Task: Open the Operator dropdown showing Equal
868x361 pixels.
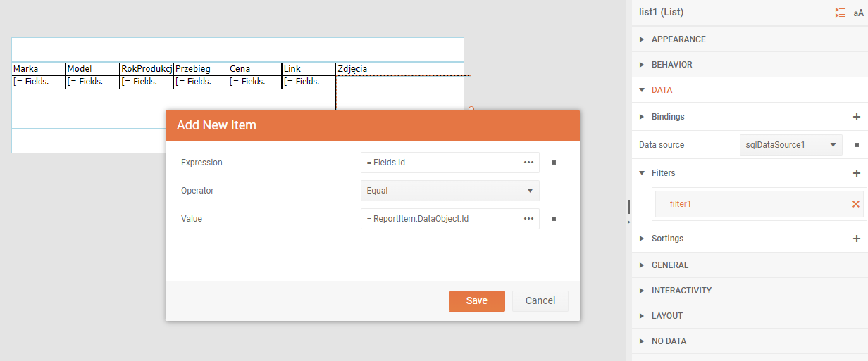Action: (x=449, y=191)
